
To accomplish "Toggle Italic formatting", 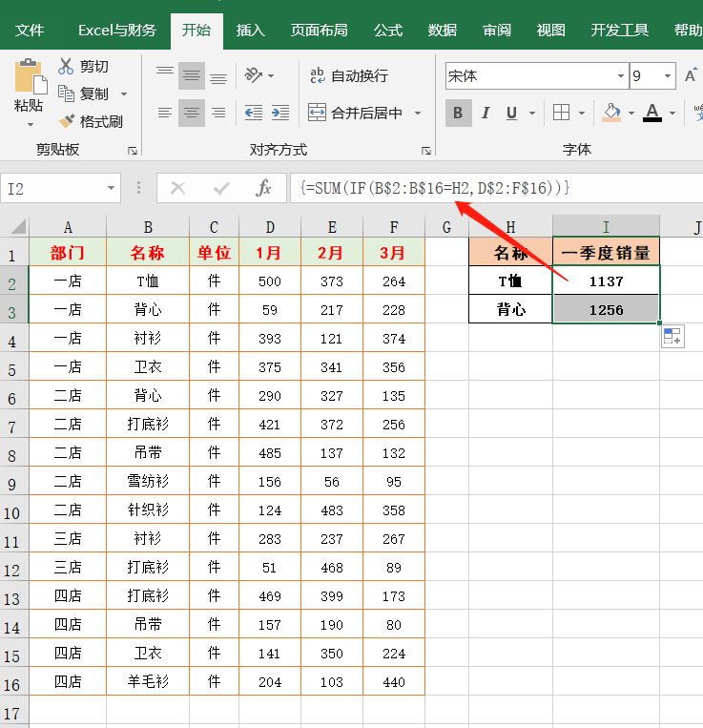I will click(486, 113).
